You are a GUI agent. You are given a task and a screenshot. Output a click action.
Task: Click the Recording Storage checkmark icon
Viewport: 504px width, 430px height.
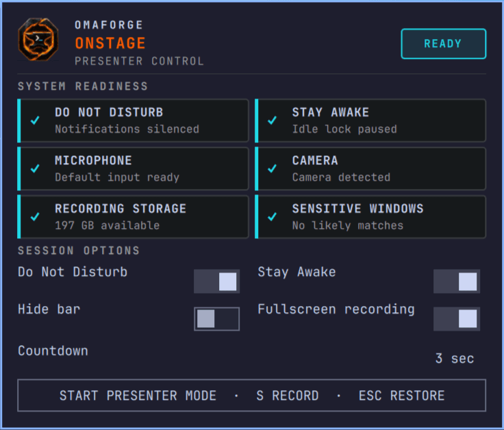click(x=35, y=216)
